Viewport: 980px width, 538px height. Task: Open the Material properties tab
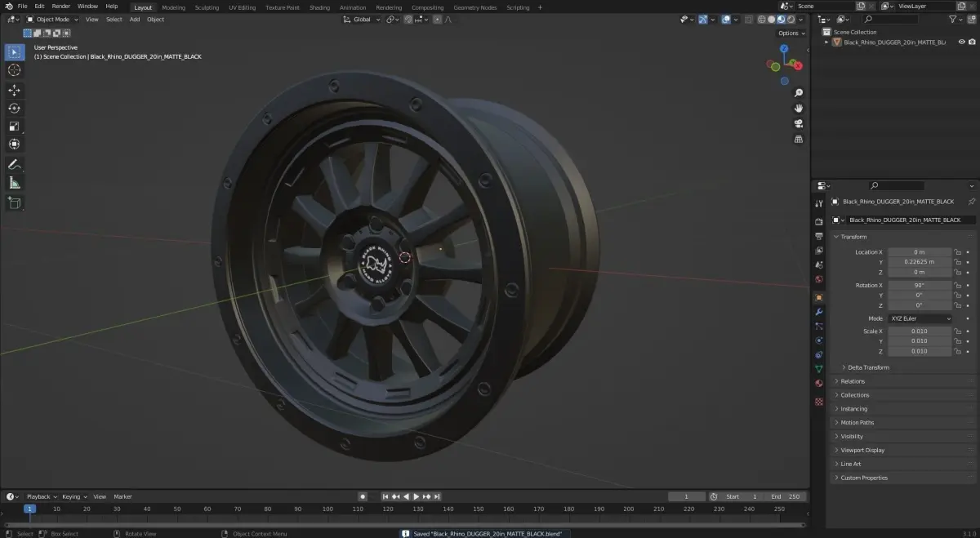click(819, 384)
